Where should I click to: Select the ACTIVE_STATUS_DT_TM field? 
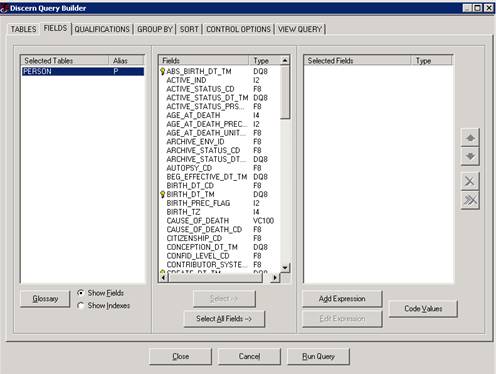[207, 98]
